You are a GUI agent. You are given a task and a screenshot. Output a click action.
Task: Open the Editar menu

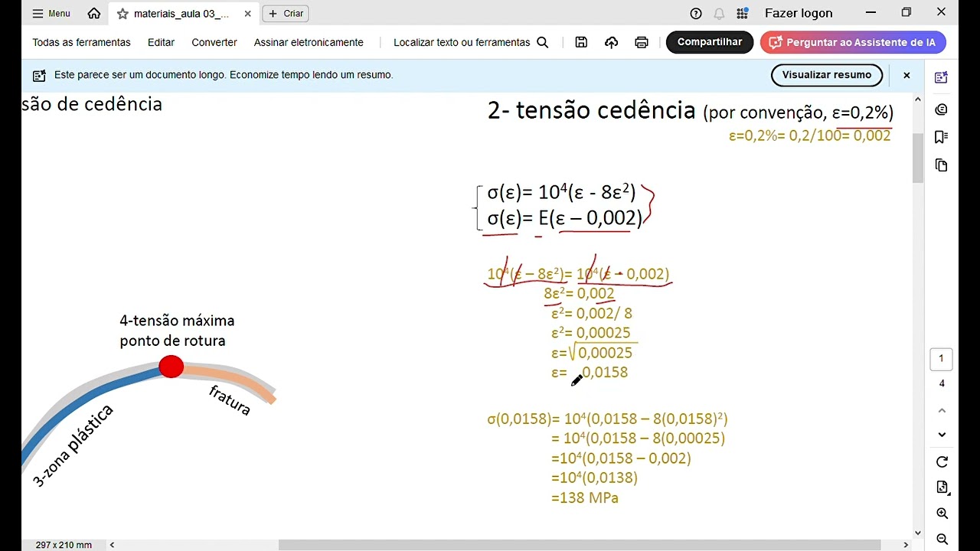tap(161, 42)
